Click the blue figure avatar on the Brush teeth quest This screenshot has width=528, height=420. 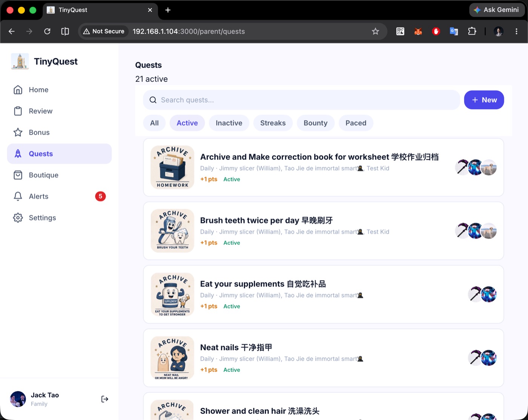click(x=475, y=231)
